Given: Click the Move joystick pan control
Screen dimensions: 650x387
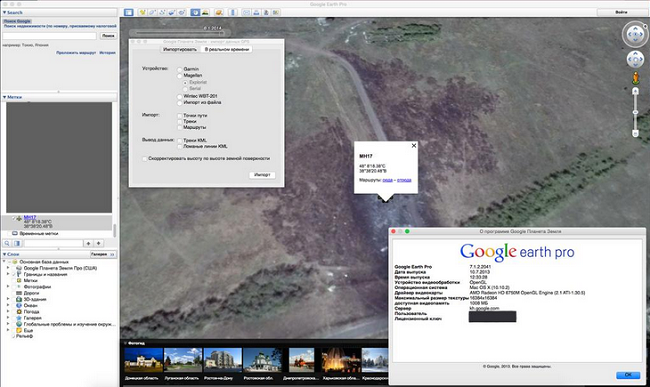Looking at the screenshot, I should (635, 60).
